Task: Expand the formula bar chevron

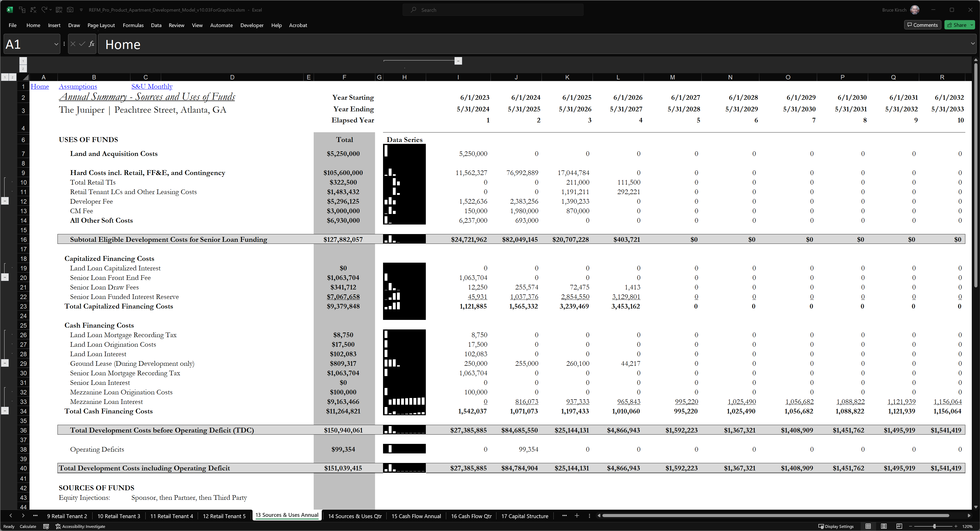Action: pos(973,43)
